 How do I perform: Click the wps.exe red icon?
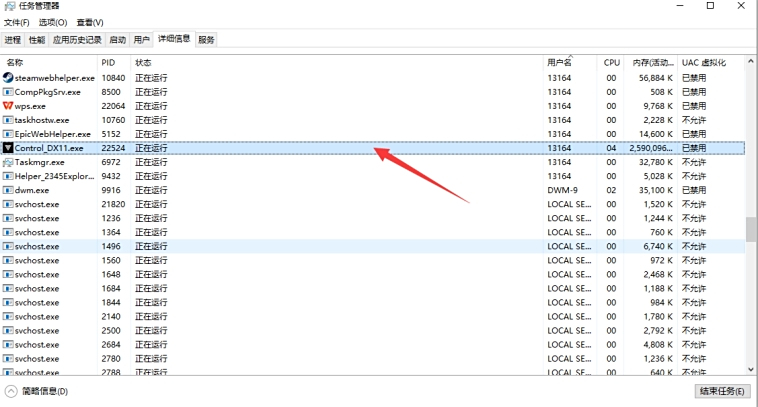[8, 105]
